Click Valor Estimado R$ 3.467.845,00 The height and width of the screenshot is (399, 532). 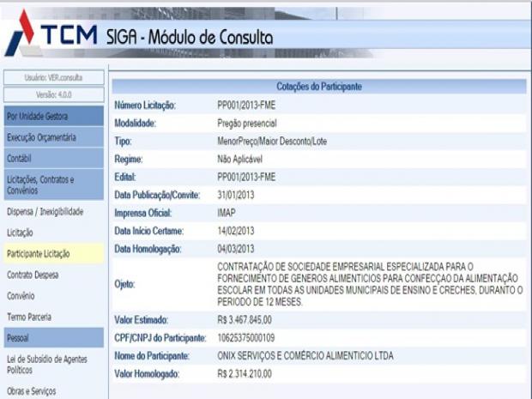pyautogui.click(x=245, y=319)
